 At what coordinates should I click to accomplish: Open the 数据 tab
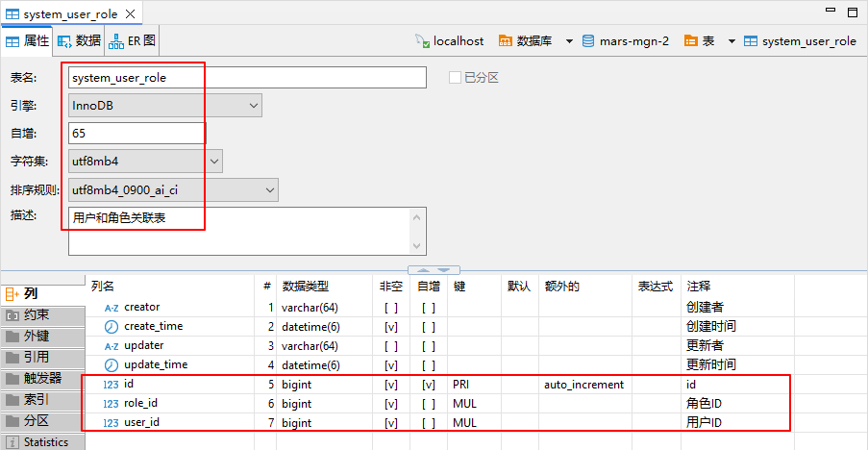pos(79,41)
